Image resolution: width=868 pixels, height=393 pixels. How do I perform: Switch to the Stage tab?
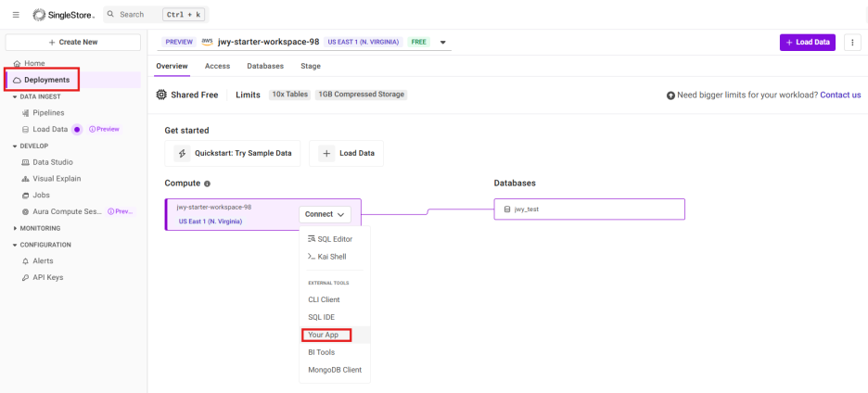pyautogui.click(x=311, y=66)
